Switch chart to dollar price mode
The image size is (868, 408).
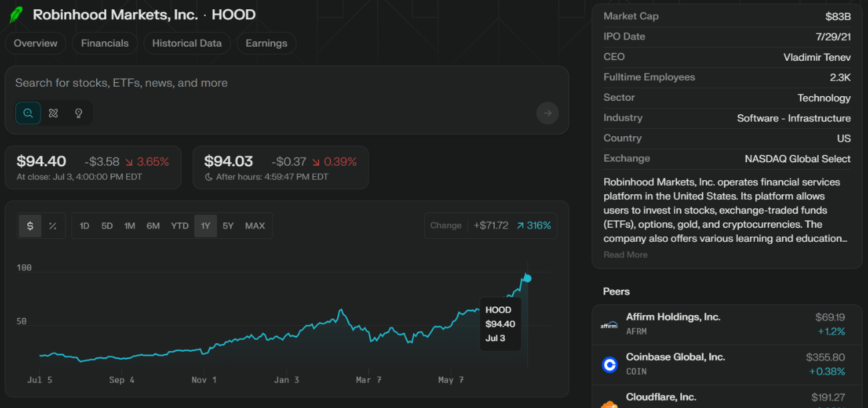pyautogui.click(x=30, y=226)
